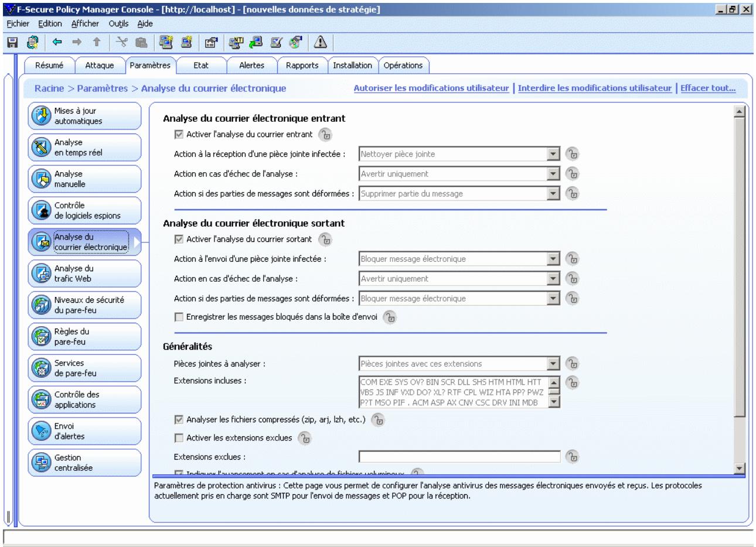
Task: Select Analyse manuelle in the sidebar
Action: [x=85, y=179]
